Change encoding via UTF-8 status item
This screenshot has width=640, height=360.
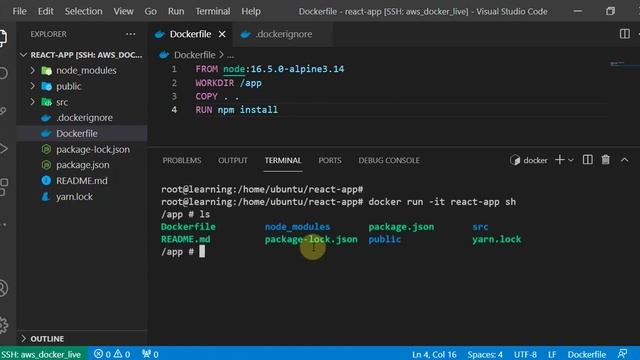(x=525, y=354)
